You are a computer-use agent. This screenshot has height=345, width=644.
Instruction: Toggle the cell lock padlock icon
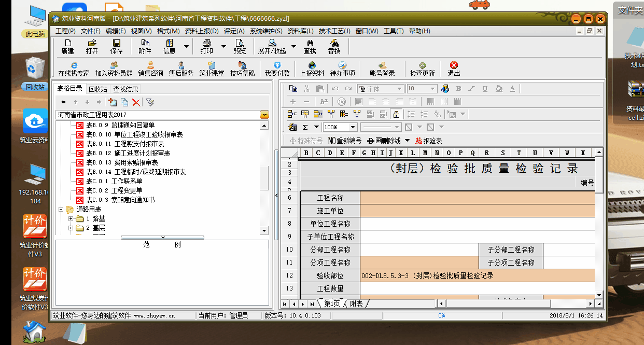point(396,114)
